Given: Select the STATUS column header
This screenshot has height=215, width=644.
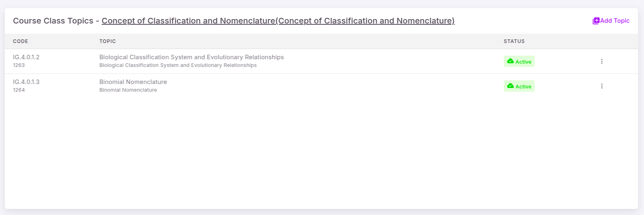Looking at the screenshot, I should point(514,41).
